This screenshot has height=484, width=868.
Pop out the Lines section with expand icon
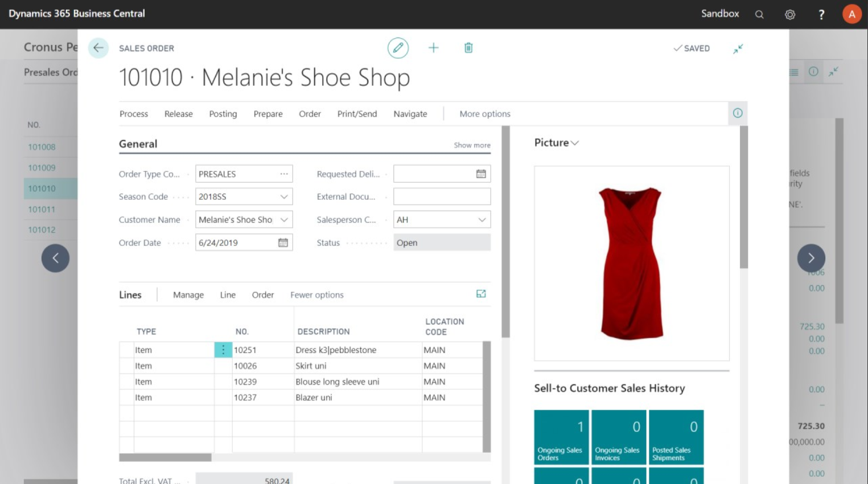pyautogui.click(x=481, y=294)
